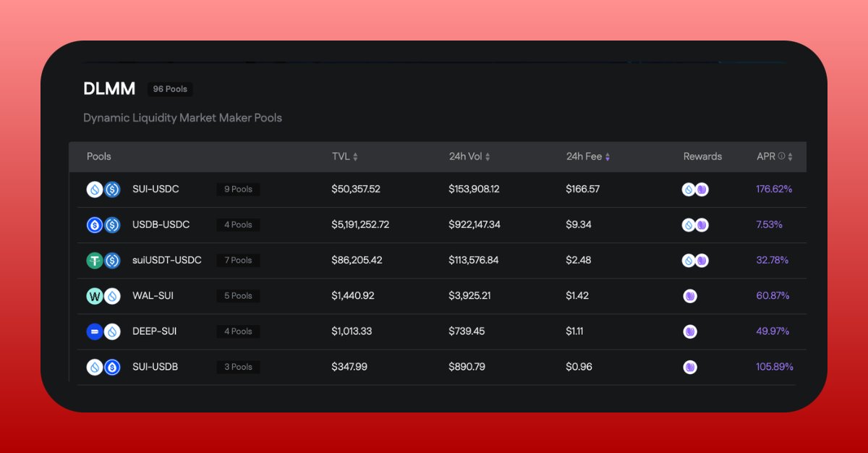Screen dimensions: 868x453
Task: Click APR value 49.97%
Action: (773, 331)
